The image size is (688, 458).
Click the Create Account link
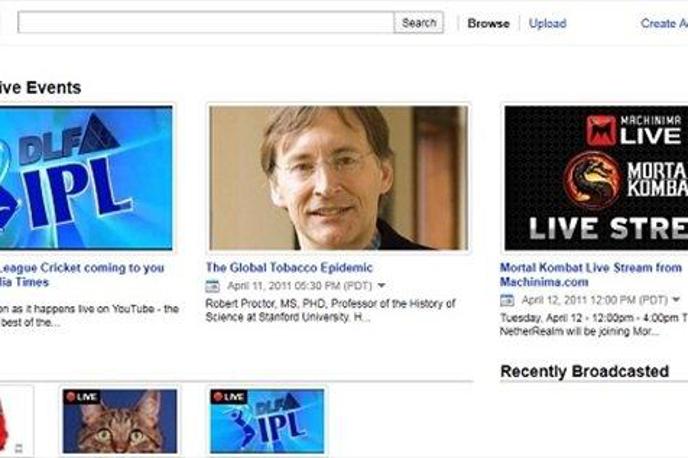coord(664,23)
